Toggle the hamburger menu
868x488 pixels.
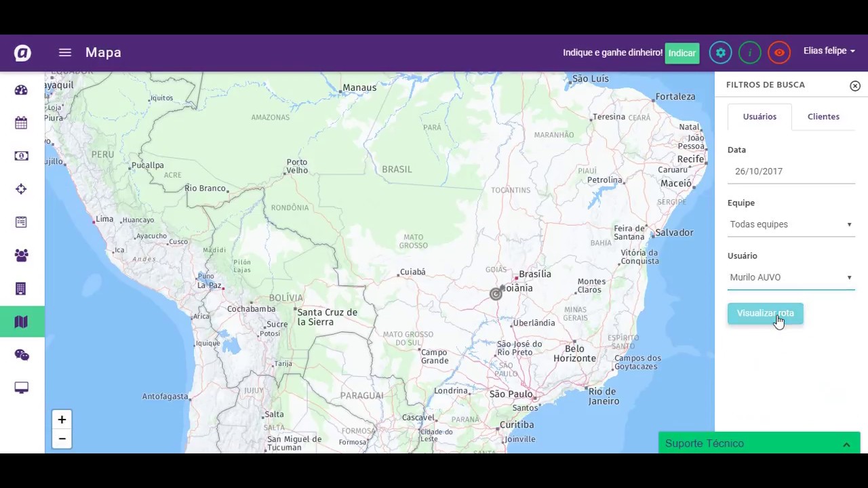[65, 52]
